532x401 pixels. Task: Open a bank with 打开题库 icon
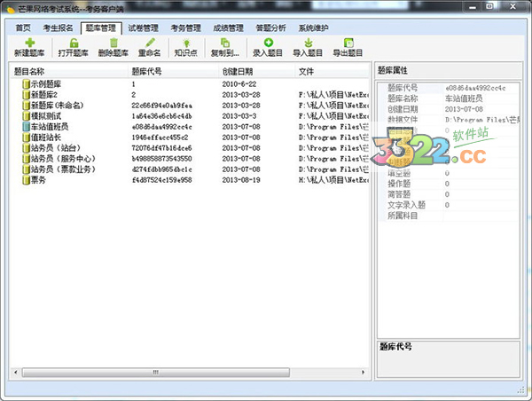pos(74,43)
